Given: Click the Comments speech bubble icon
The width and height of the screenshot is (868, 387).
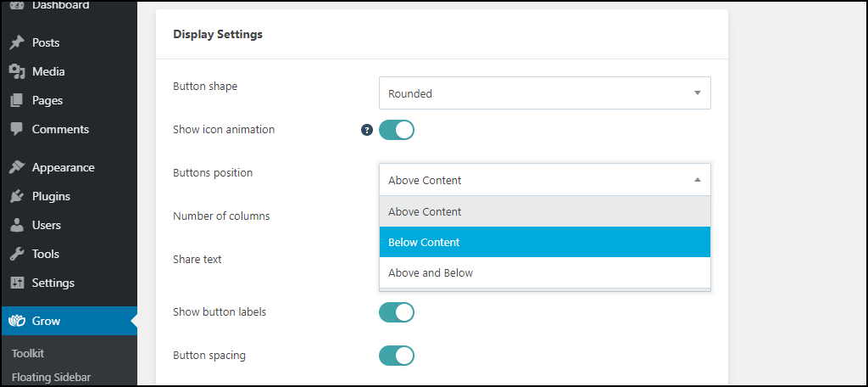Looking at the screenshot, I should (17, 129).
